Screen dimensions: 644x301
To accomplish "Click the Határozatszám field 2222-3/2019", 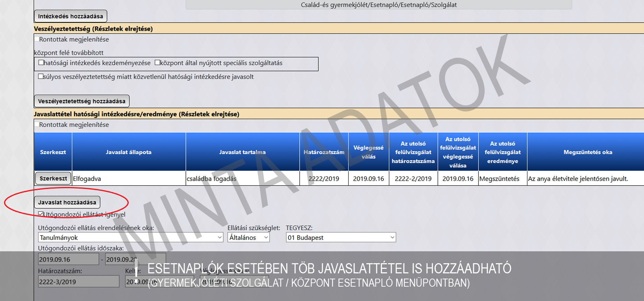I will 79,282.
